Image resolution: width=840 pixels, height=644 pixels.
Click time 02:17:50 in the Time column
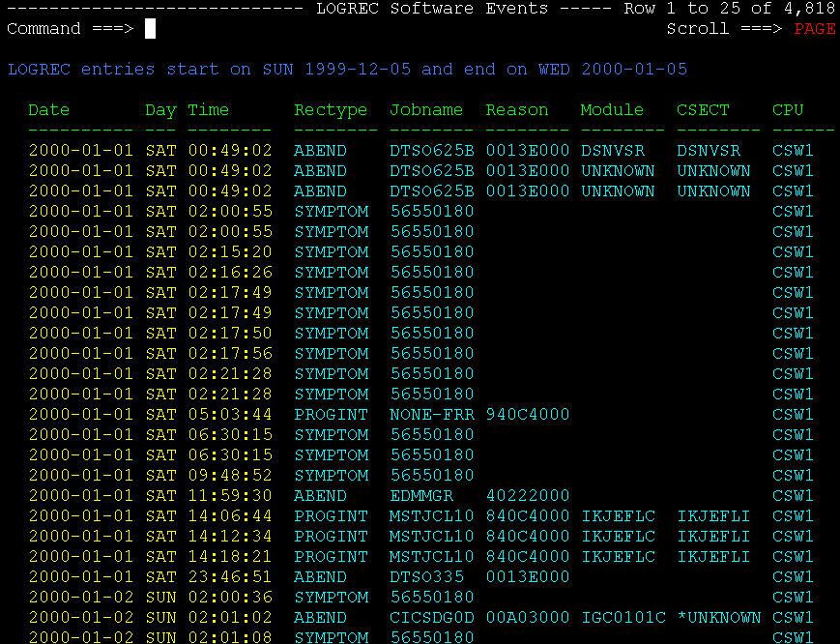pos(230,334)
